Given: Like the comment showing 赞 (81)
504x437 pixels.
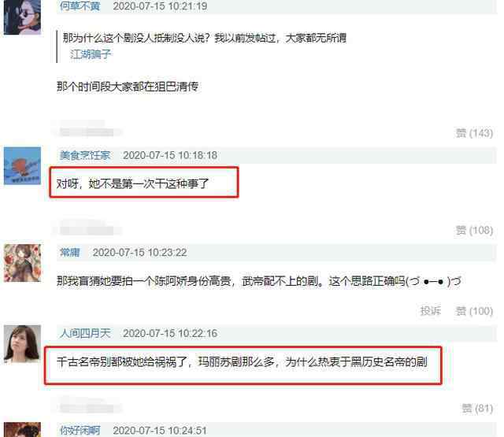Looking at the screenshot, I should [x=477, y=409].
